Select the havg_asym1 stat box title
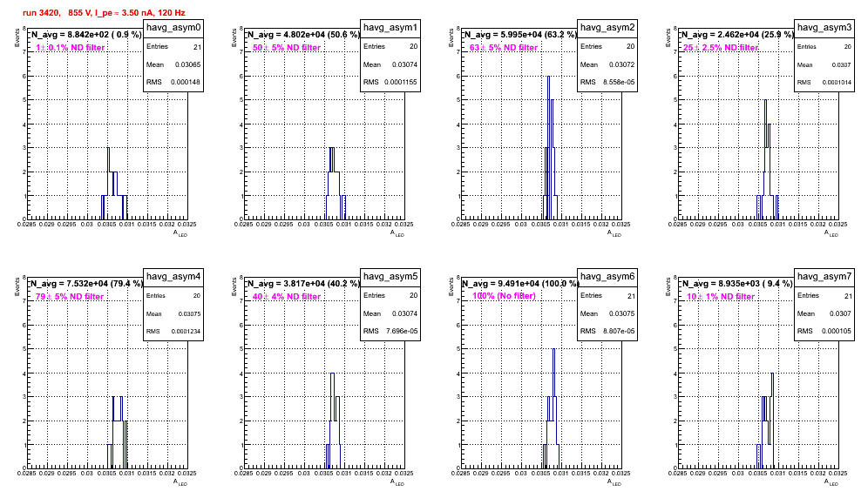Screen dimensions: 868x498 point(390,27)
